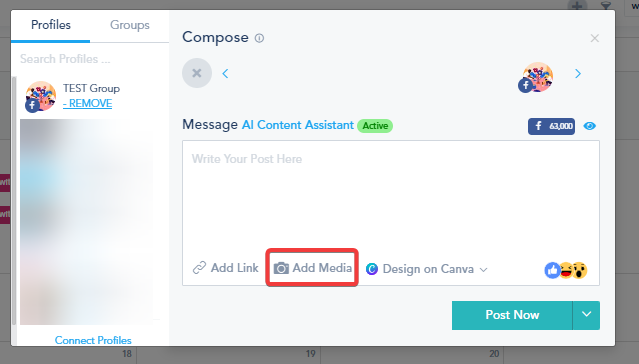Click the Facebook 63,000 character count badge
This screenshot has width=639, height=364.
point(551,126)
